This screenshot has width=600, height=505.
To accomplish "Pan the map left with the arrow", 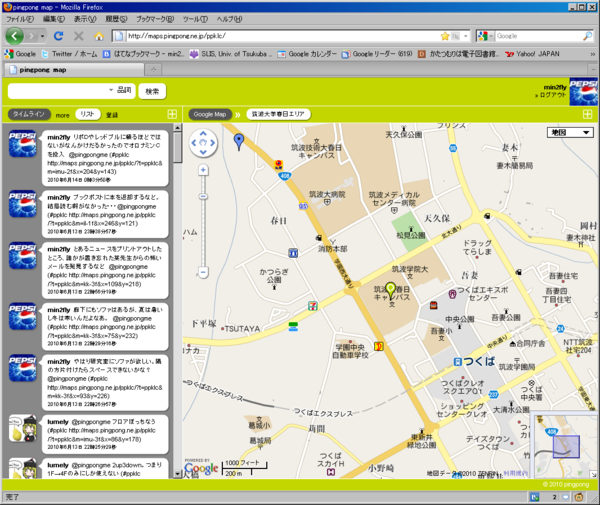I will click(194, 143).
